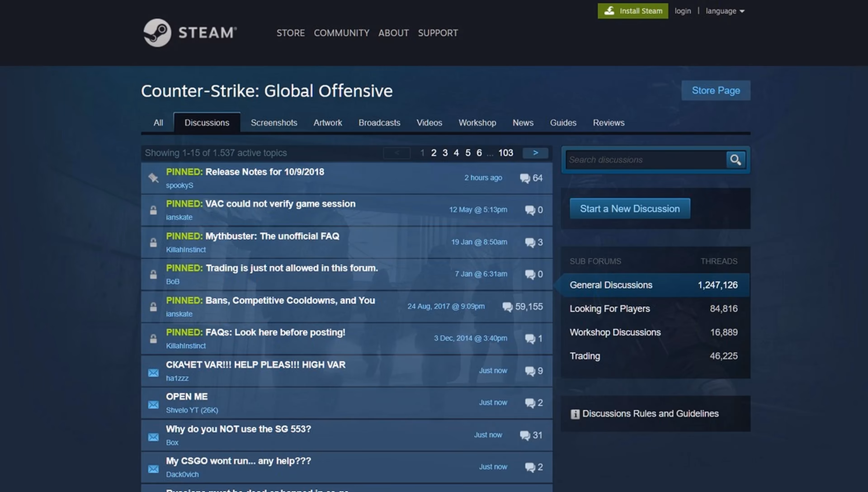Open the Artwork tab
The width and height of the screenshot is (868, 492).
[x=328, y=123]
